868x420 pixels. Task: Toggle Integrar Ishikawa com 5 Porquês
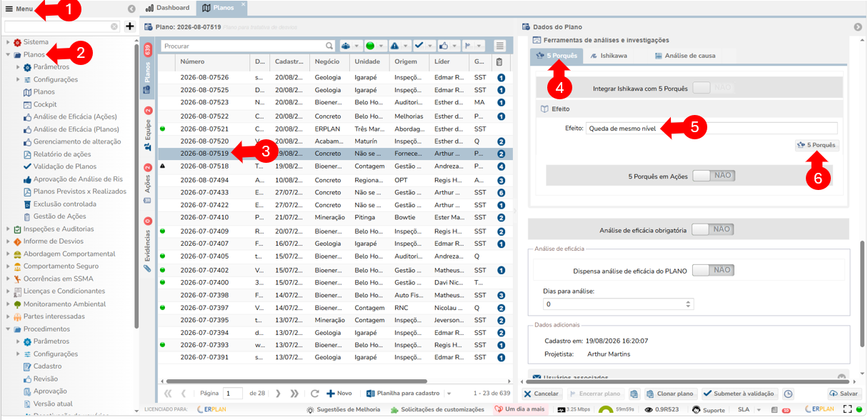point(712,89)
